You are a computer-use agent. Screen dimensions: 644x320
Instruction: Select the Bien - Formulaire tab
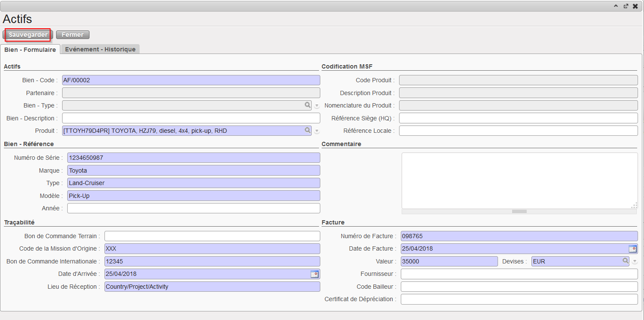point(30,50)
